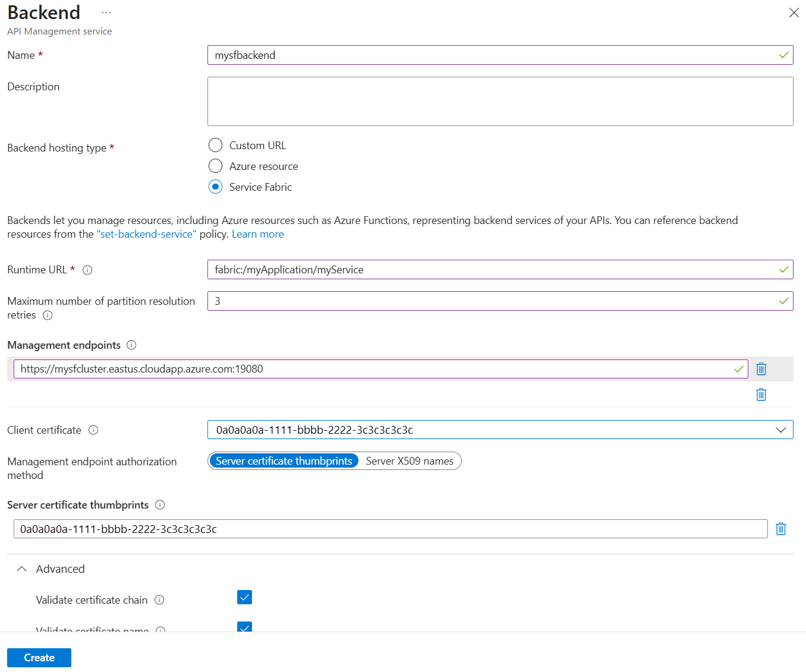Select the Custom URL hosting type
The width and height of the screenshot is (806, 672).
click(215, 145)
